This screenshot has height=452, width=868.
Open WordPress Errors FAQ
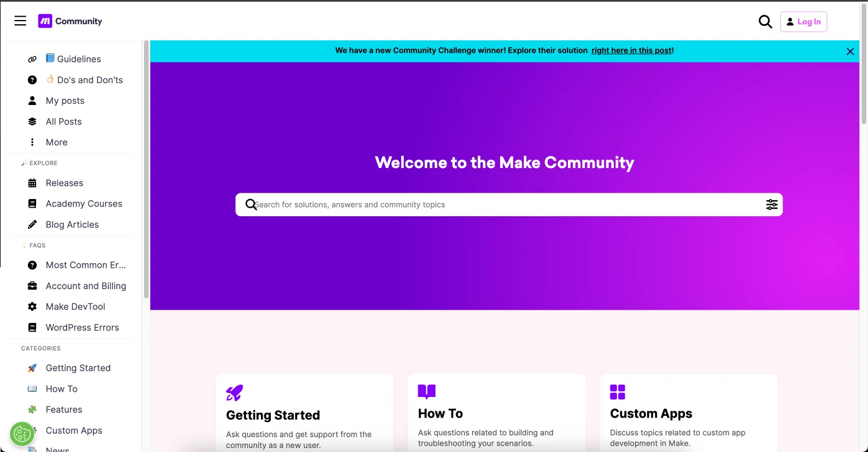[83, 328]
